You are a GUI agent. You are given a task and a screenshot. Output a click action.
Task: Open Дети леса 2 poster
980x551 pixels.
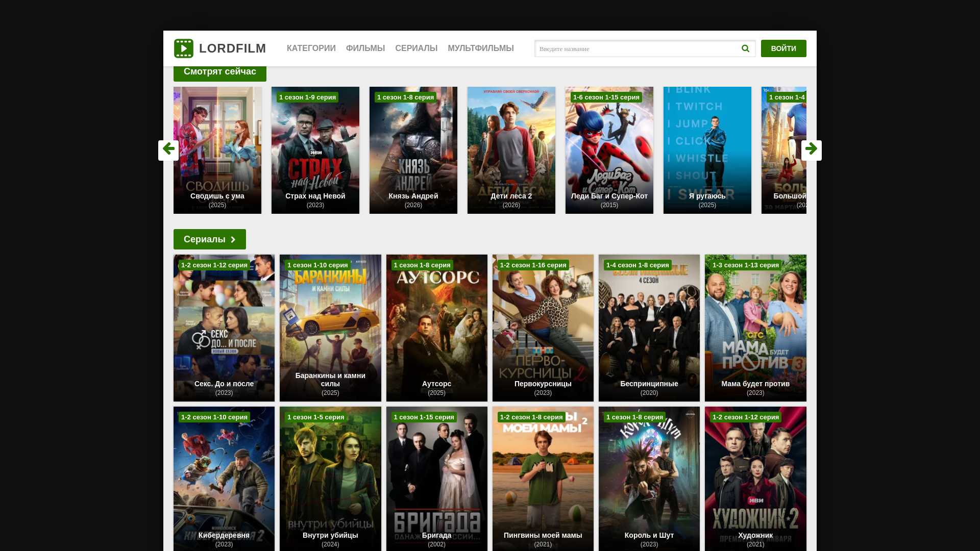[x=511, y=150]
